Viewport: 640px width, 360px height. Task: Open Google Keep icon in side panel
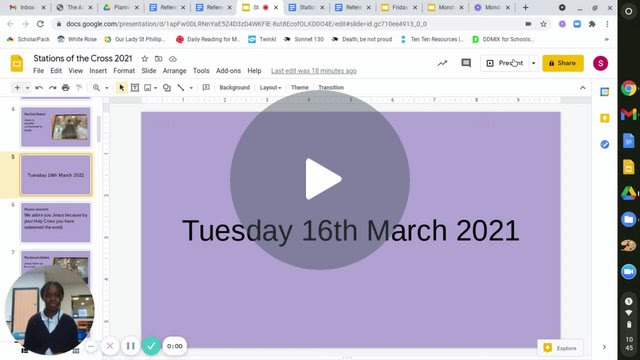(x=604, y=118)
